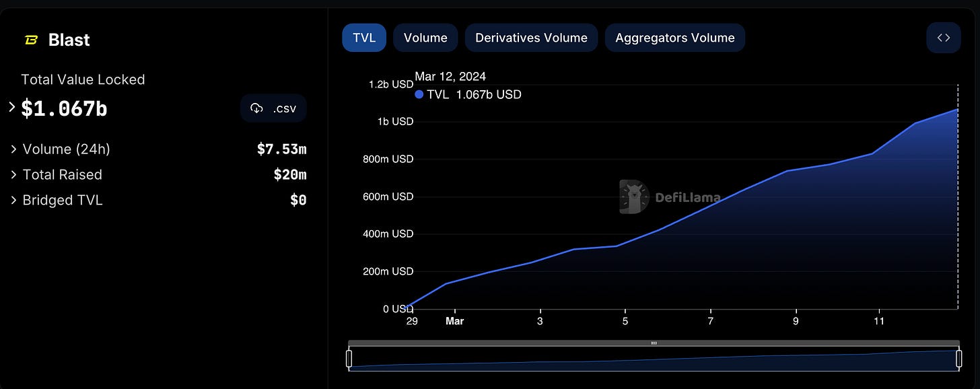The image size is (980, 389).
Task: Select the TVL chart tab
Action: point(364,38)
